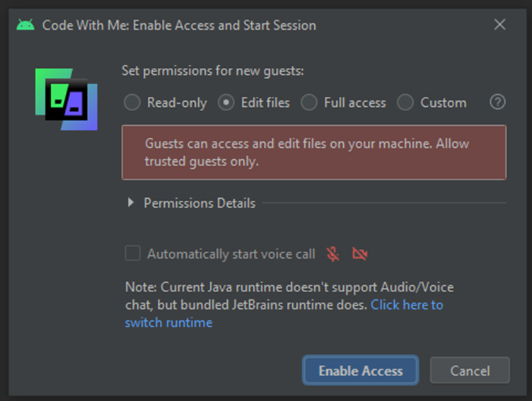Cancel the session dialog

click(470, 371)
